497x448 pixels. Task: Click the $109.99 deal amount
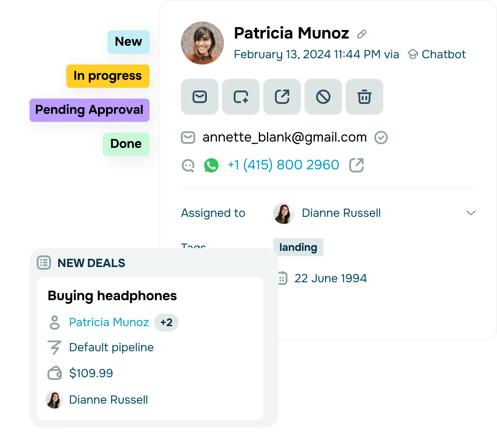tap(91, 373)
